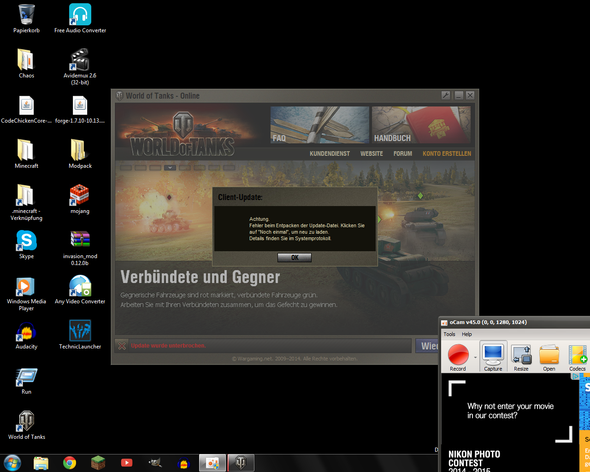This screenshot has height=472, width=590.
Task: Click the retry button beside the update status
Action: (427, 346)
